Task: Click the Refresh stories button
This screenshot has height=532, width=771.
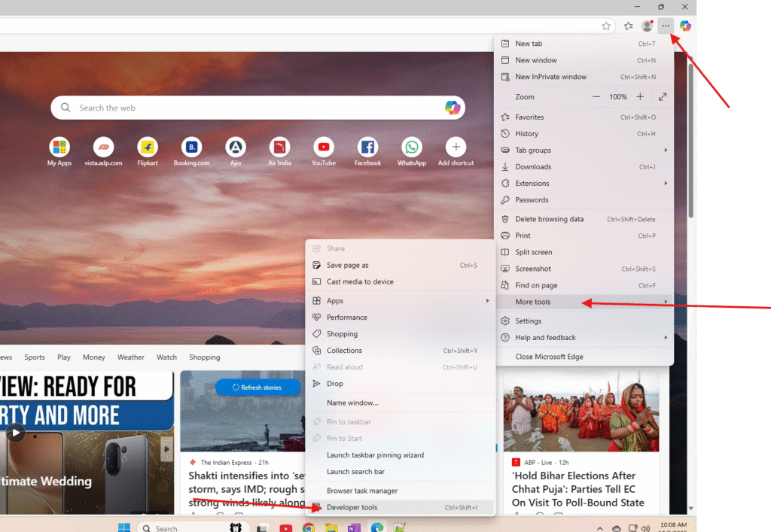Action: coord(257,387)
